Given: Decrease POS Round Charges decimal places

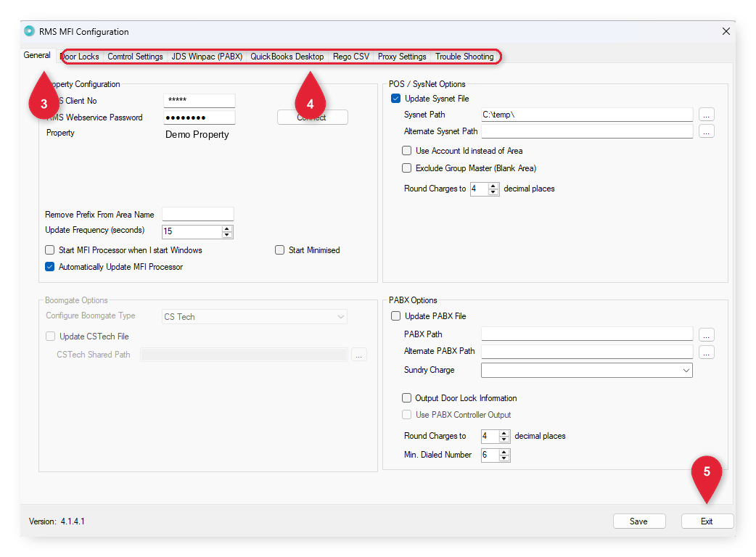Looking at the screenshot, I should 493,191.
